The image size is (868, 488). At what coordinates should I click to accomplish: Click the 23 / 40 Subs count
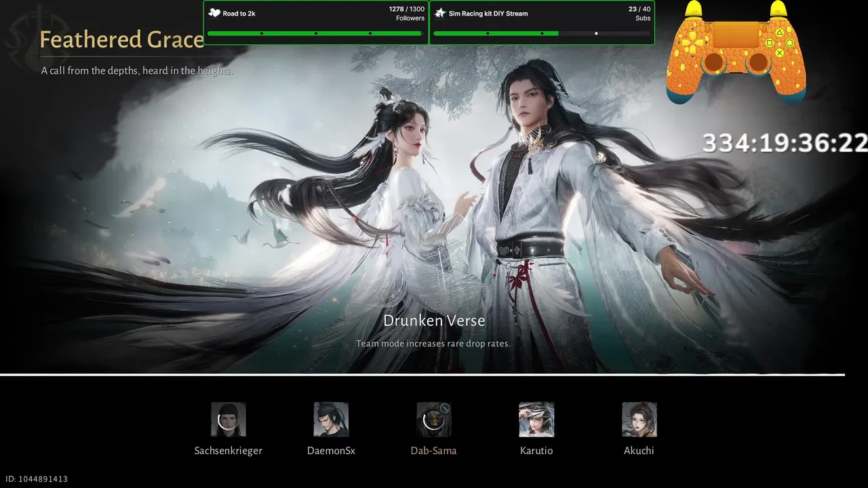point(639,14)
